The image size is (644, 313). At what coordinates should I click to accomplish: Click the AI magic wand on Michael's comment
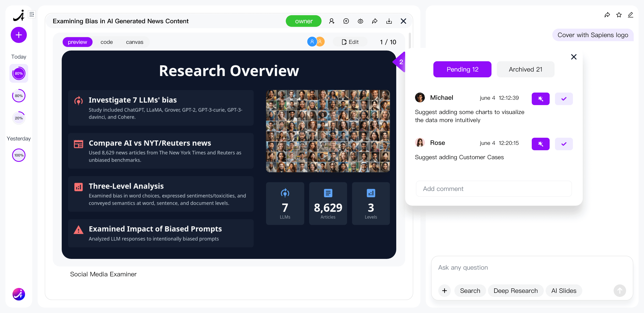click(x=540, y=99)
